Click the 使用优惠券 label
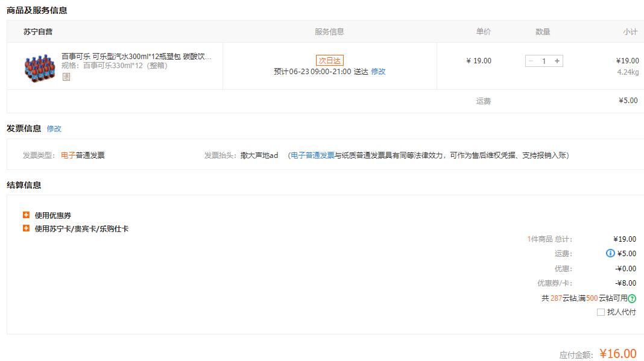Image resolution: width=644 pixels, height=361 pixels. tap(53, 215)
